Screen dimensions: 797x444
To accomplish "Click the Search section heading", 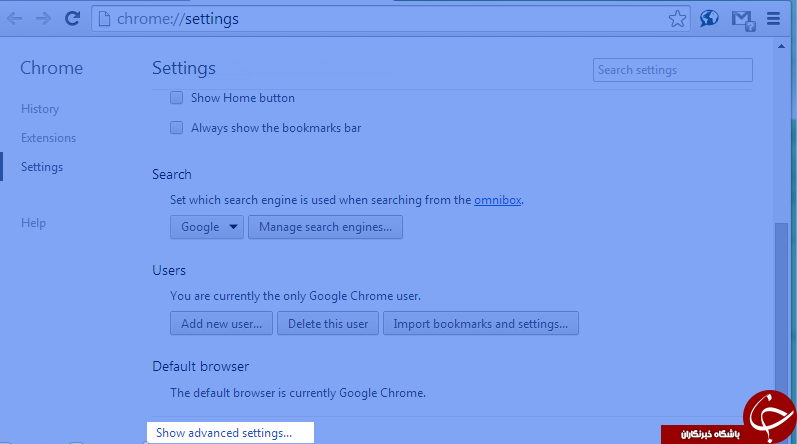I will tap(172, 174).
